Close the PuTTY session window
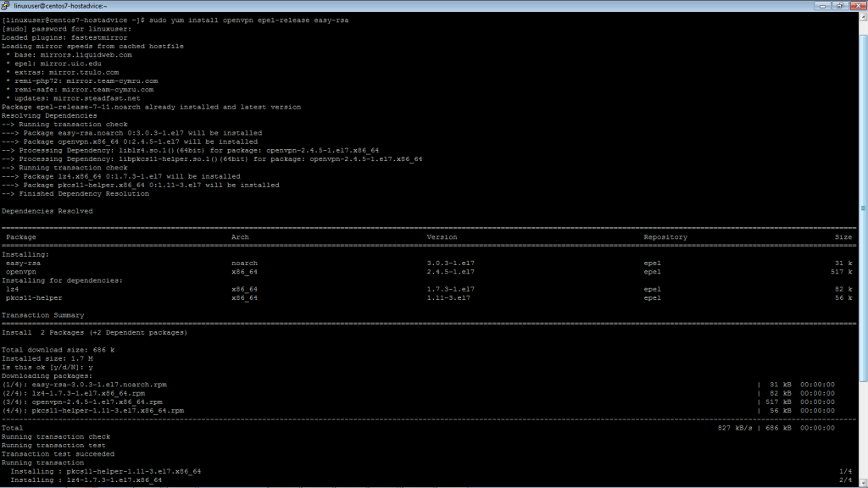 [x=857, y=5]
